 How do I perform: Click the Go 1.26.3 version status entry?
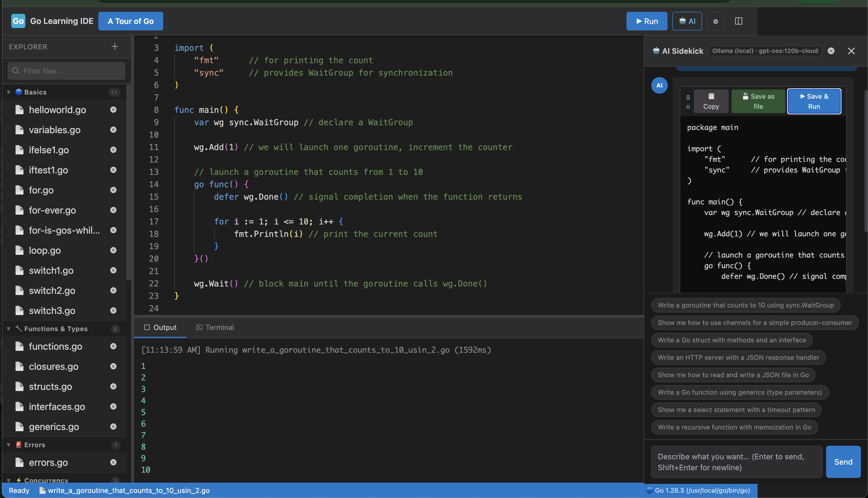(698, 490)
